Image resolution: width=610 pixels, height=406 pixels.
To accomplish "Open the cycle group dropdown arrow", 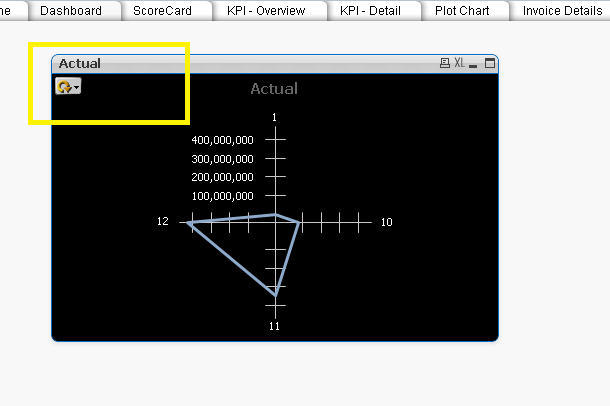I will 77,87.
